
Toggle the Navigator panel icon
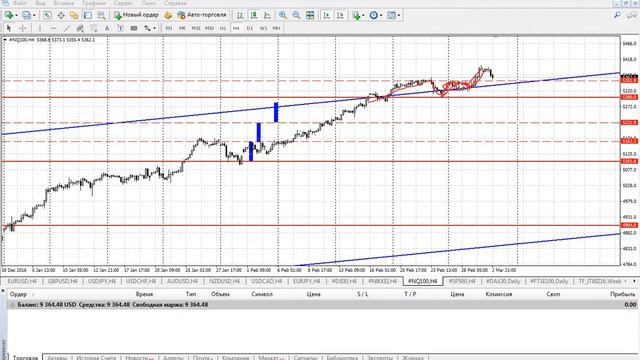(x=74, y=16)
